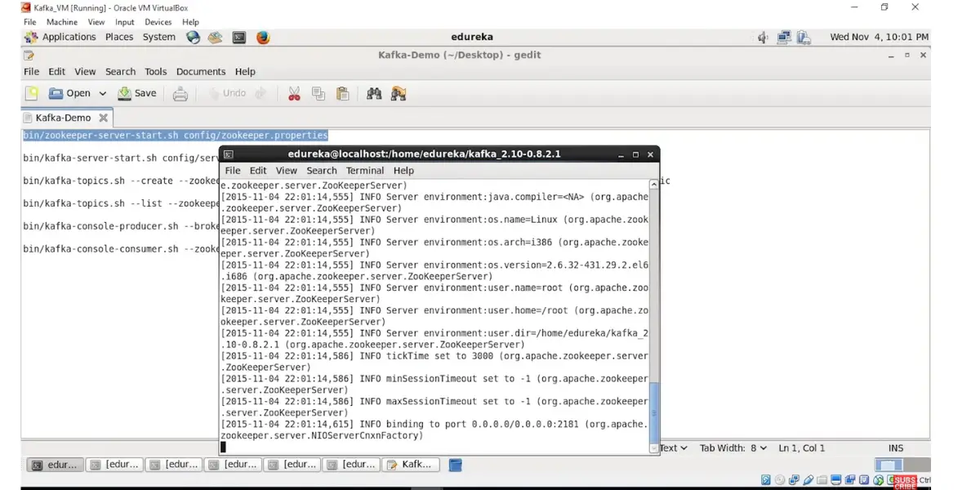Open the Terminal menu in terminal window
The image size is (980, 490).
(364, 171)
